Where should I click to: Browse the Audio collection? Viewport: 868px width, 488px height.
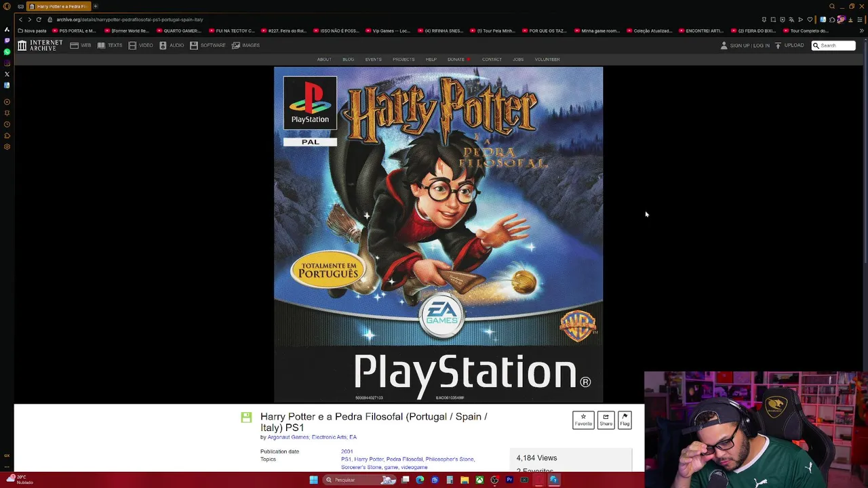172,45
